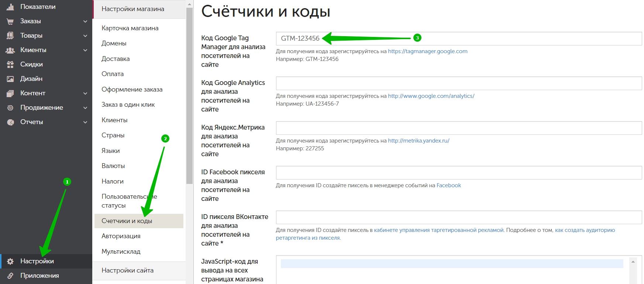Click the Google Tag Manager code field
644x284 pixels.
pos(459,38)
